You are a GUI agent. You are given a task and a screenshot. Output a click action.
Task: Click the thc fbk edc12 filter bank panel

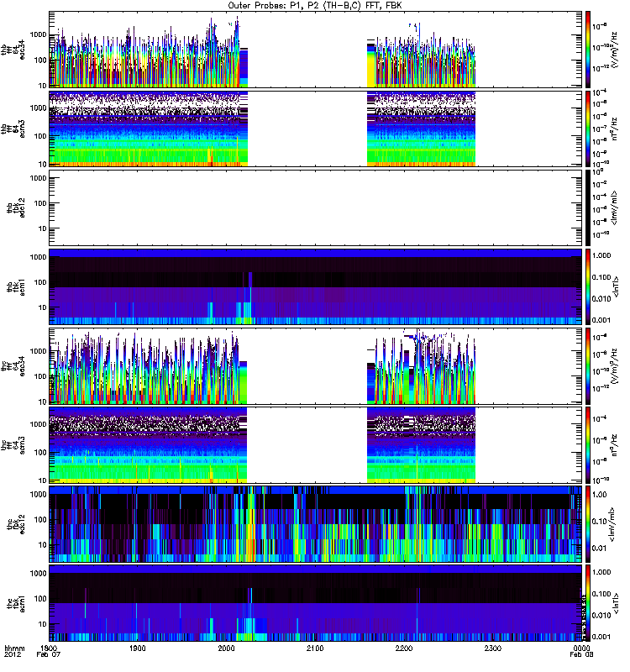click(x=315, y=524)
